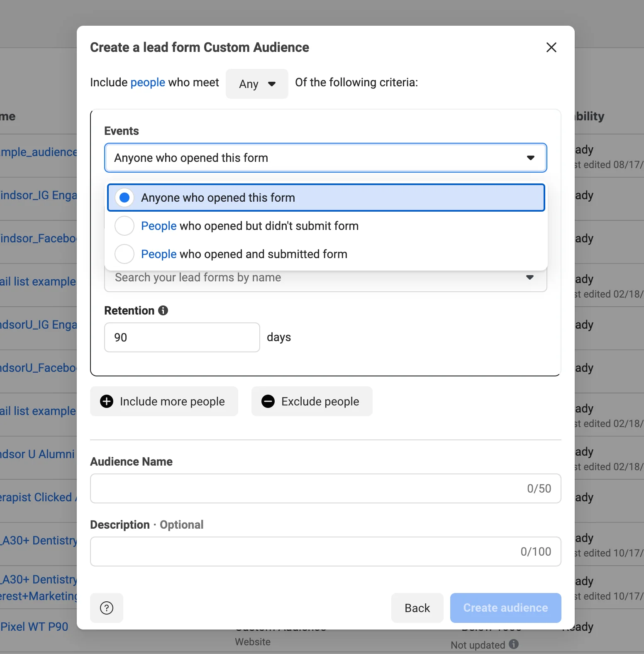644x654 pixels.
Task: Click the 'People' link in submitted form option
Action: click(159, 254)
